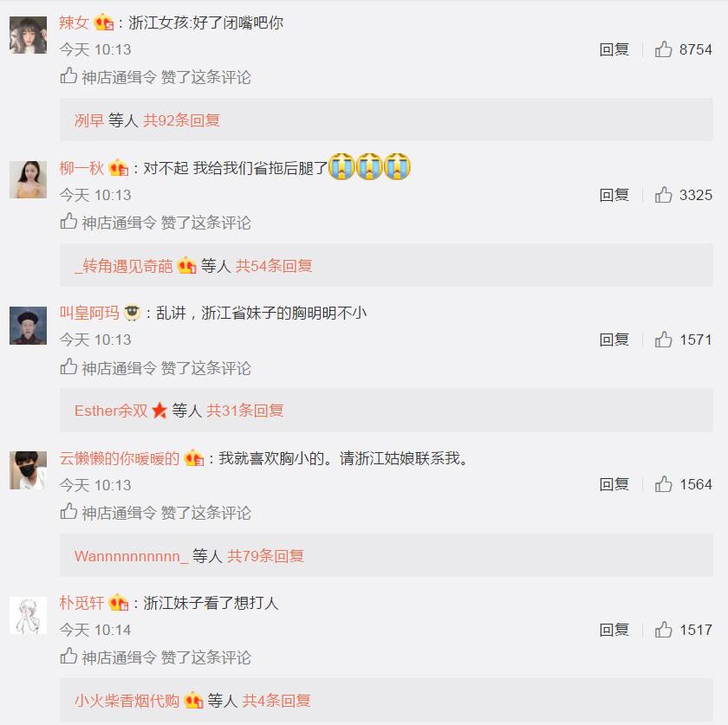Click 叫皇阿玛's portrait avatar thumbnail
Screen dimensions: 728x725
coord(29,326)
